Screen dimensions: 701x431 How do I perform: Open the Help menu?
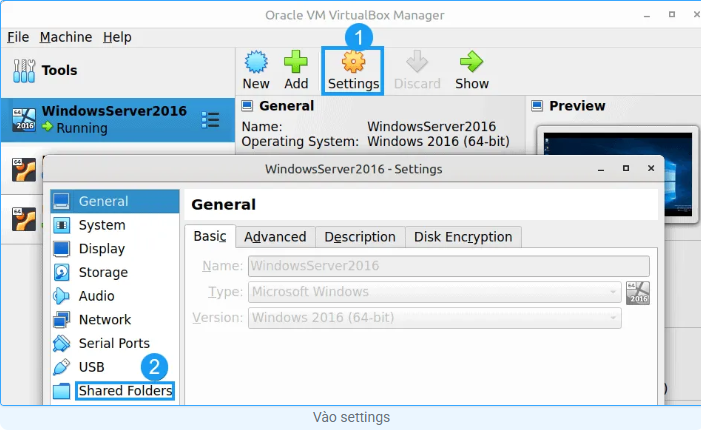coord(117,37)
